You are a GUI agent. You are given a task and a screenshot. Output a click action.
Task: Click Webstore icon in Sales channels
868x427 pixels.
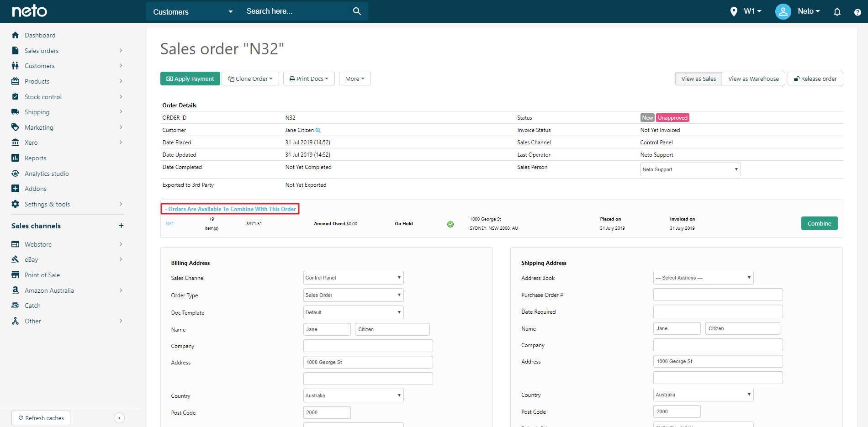(16, 244)
